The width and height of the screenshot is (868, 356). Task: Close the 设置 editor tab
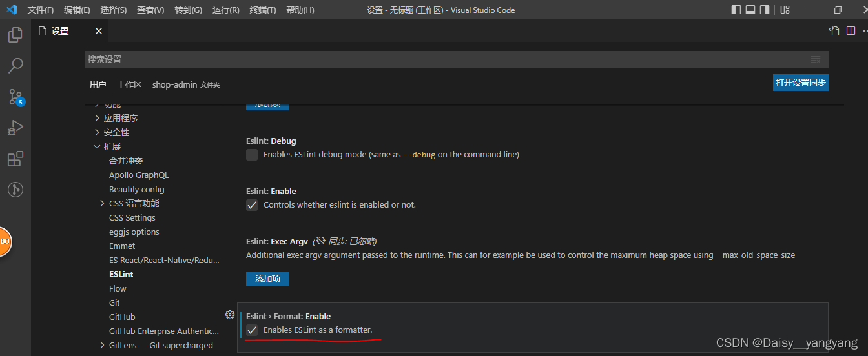pos(99,31)
